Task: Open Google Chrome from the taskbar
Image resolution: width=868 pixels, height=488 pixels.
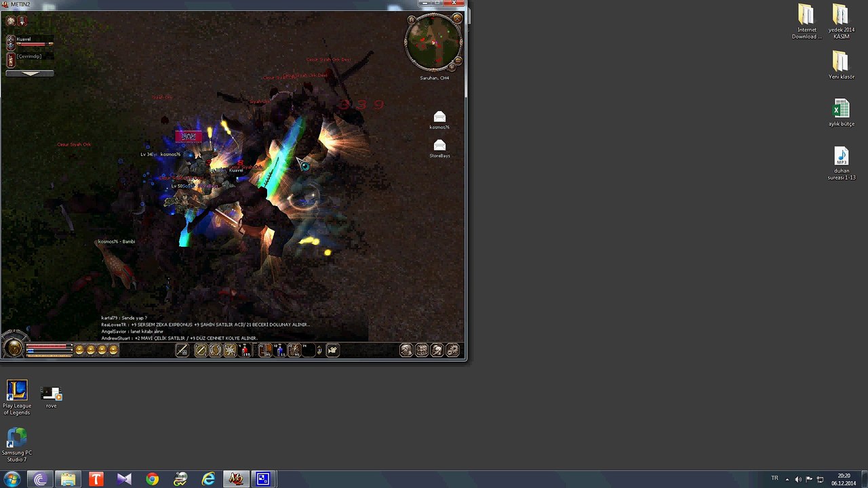Action: [x=152, y=479]
